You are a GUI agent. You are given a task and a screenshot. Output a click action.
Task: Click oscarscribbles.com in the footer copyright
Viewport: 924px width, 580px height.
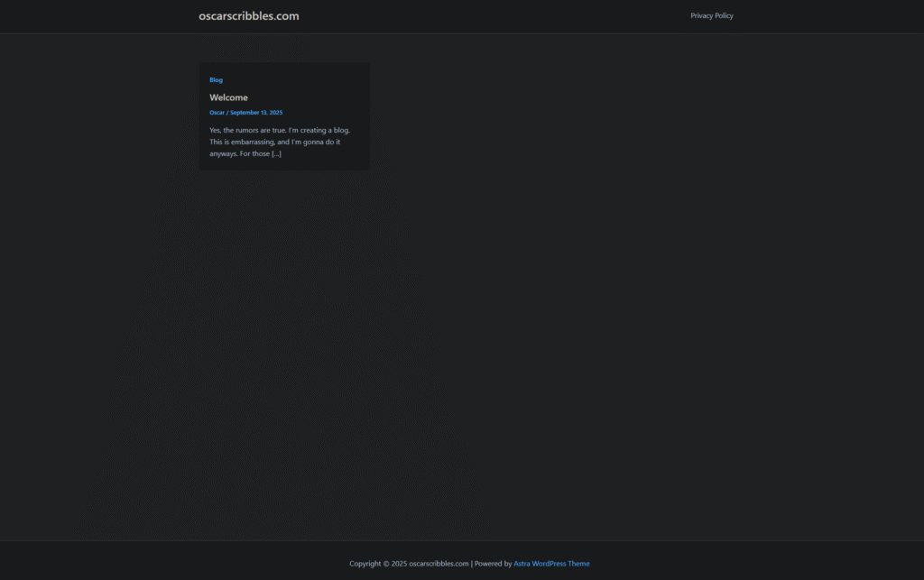pos(439,564)
